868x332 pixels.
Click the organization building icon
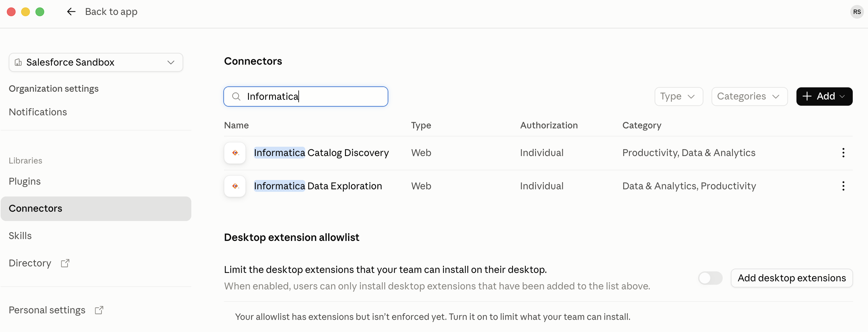(x=18, y=62)
